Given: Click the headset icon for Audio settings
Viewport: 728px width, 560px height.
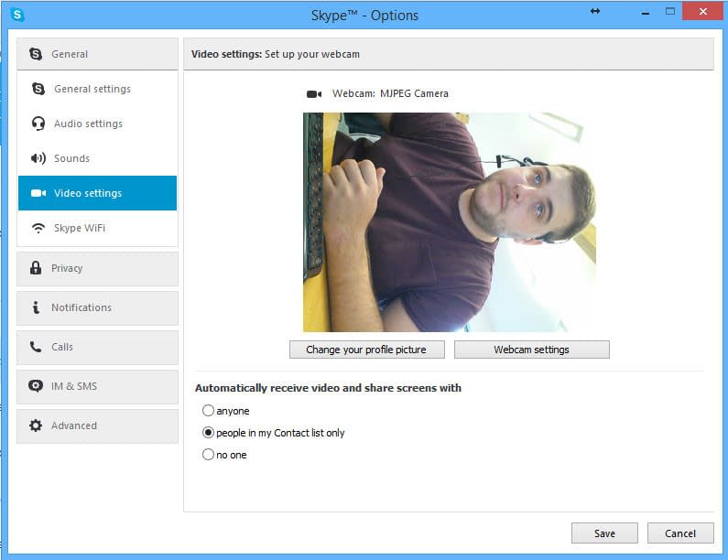Looking at the screenshot, I should coord(38,124).
